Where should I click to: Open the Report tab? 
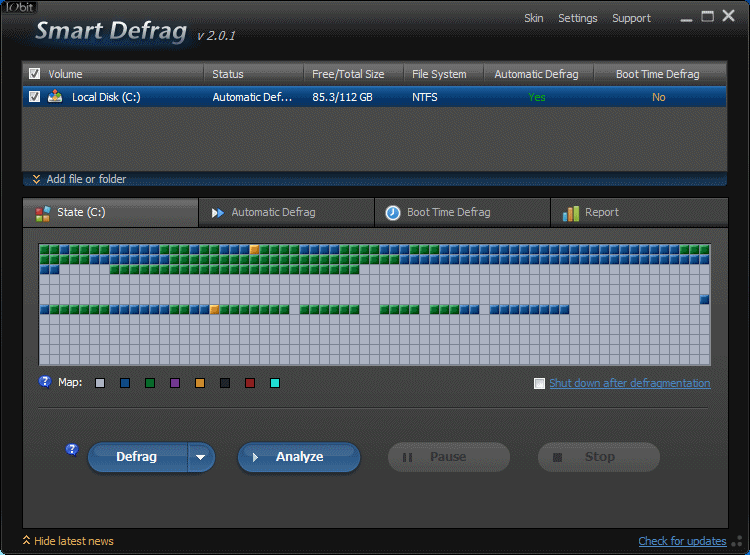pos(639,212)
